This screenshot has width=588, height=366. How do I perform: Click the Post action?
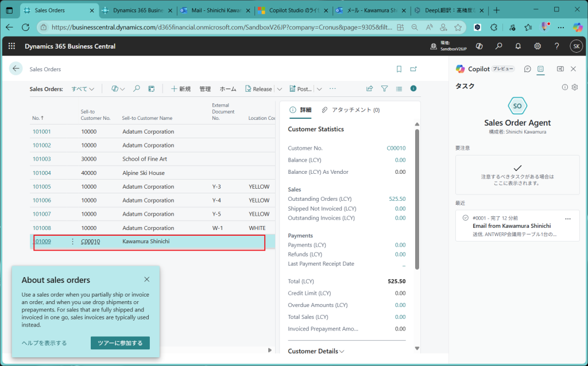pyautogui.click(x=301, y=89)
